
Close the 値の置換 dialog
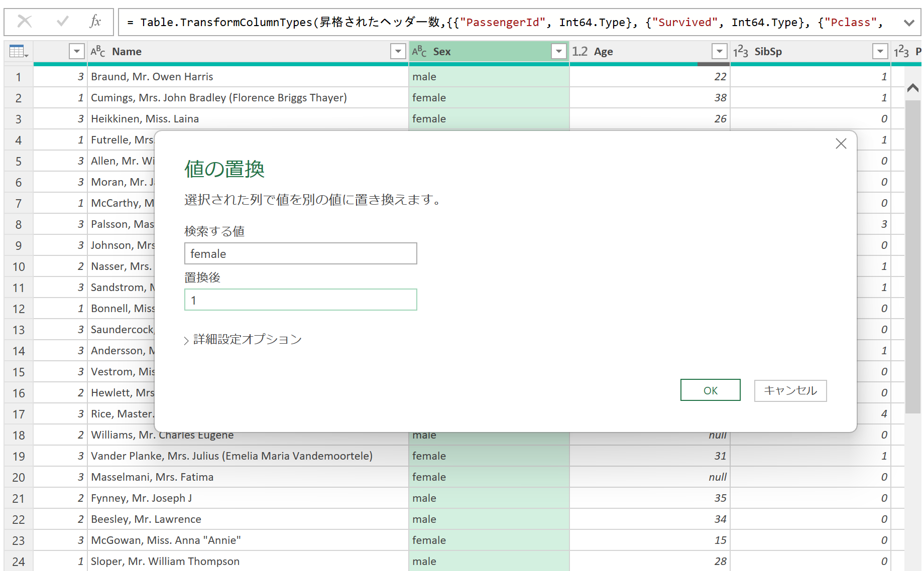[841, 144]
